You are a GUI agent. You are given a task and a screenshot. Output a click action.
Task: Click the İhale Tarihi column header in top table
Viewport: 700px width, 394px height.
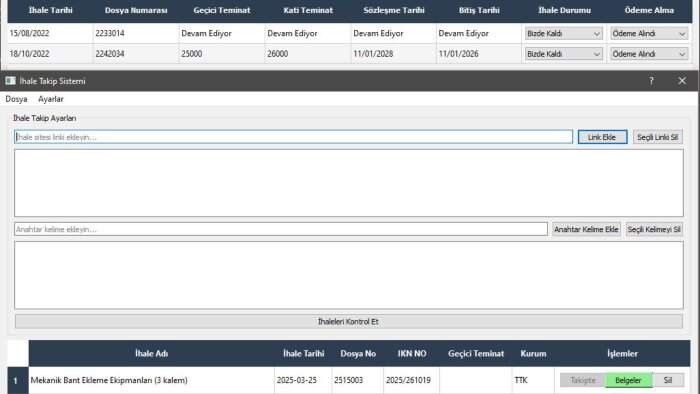pyautogui.click(x=50, y=10)
